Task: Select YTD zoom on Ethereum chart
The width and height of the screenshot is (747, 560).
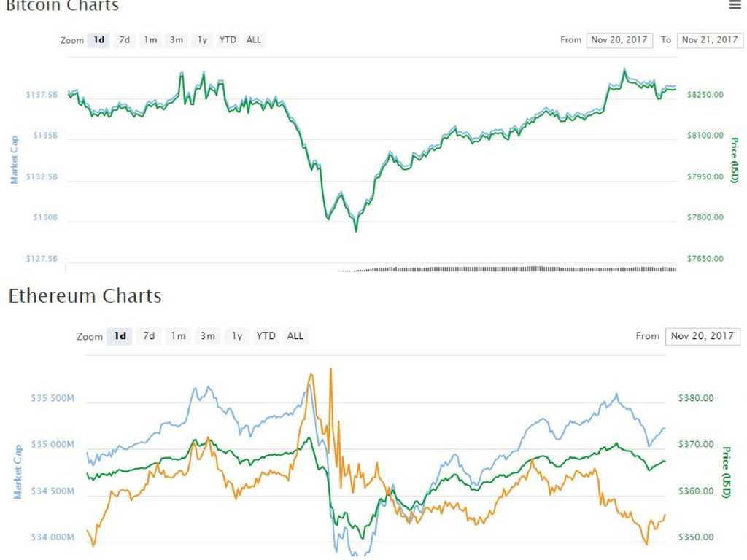Action: (x=266, y=336)
